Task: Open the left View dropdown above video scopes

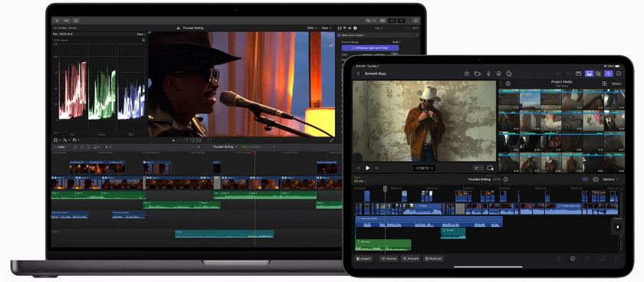Action: tap(141, 34)
